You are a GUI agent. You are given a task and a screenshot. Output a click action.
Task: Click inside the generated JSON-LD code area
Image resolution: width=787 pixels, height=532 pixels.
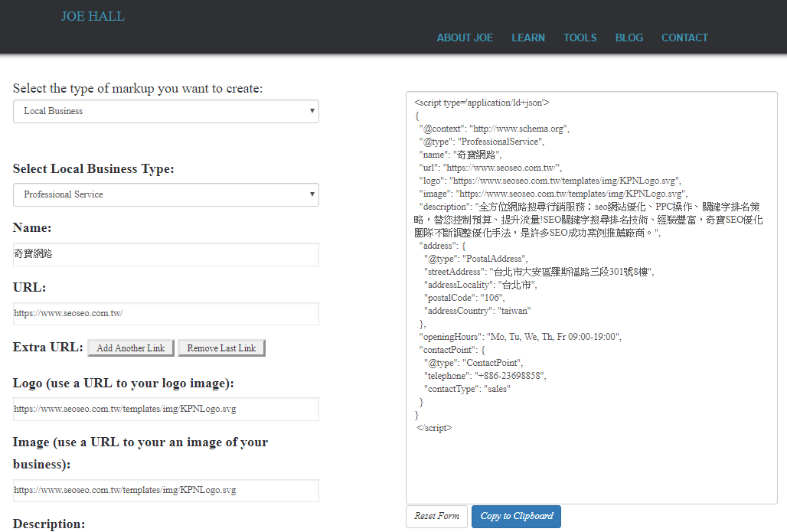tap(592, 298)
